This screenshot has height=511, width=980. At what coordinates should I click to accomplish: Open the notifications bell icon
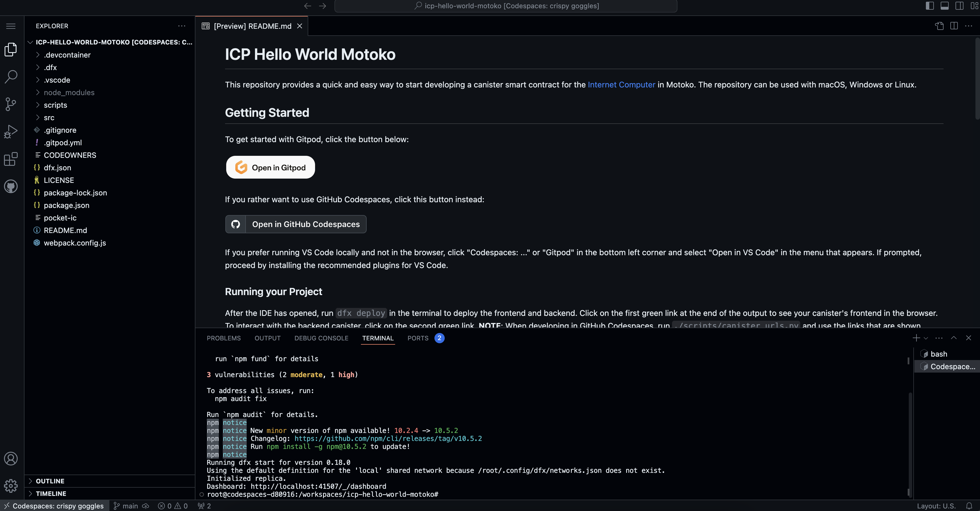pos(969,506)
